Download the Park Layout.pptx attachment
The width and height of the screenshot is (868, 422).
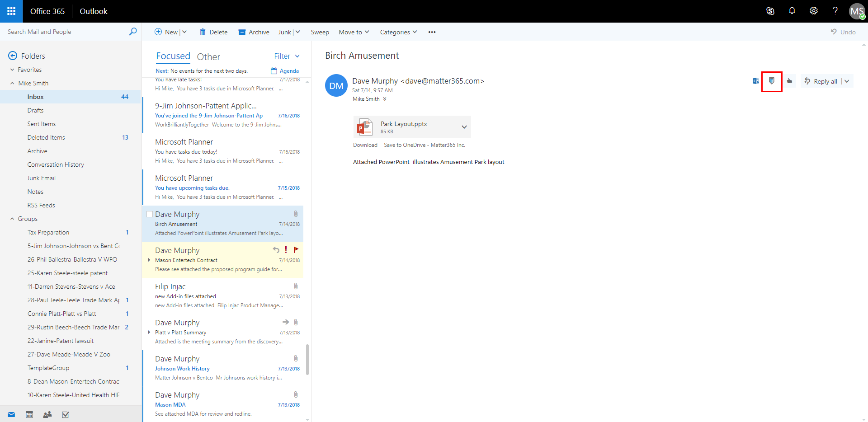(x=365, y=145)
